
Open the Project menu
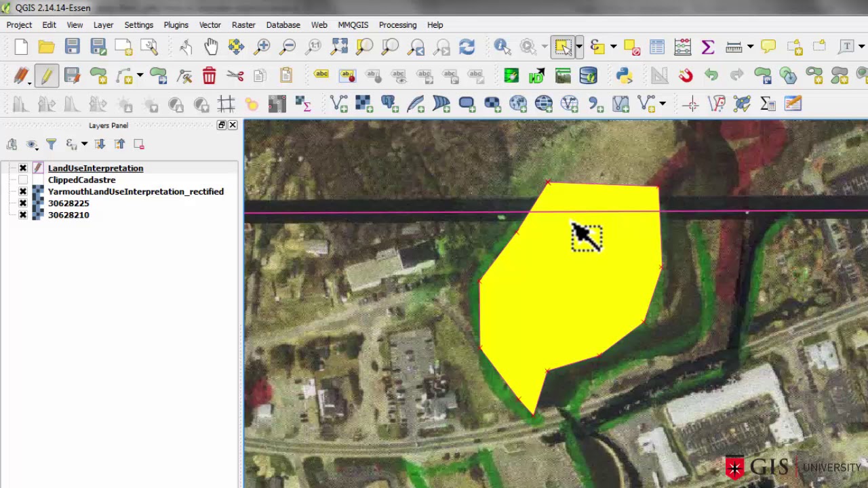point(19,25)
